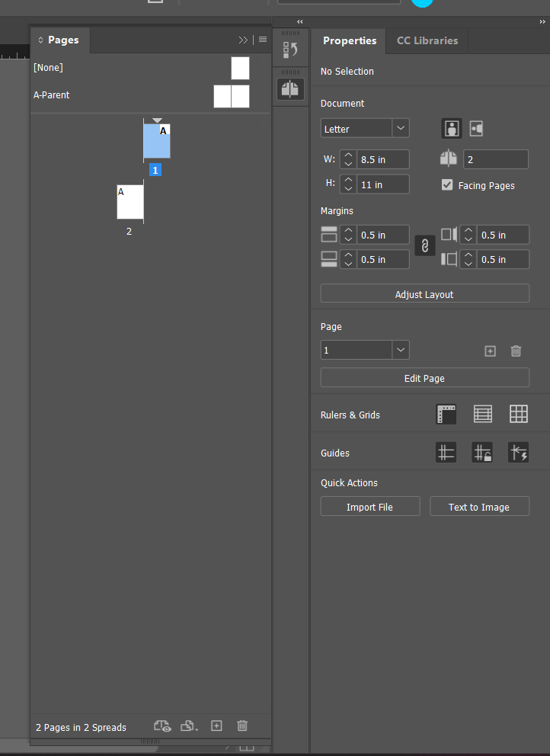The height and width of the screenshot is (756, 550).
Task: Select page 2 thumbnail in Pages panel
Action: pyautogui.click(x=130, y=202)
